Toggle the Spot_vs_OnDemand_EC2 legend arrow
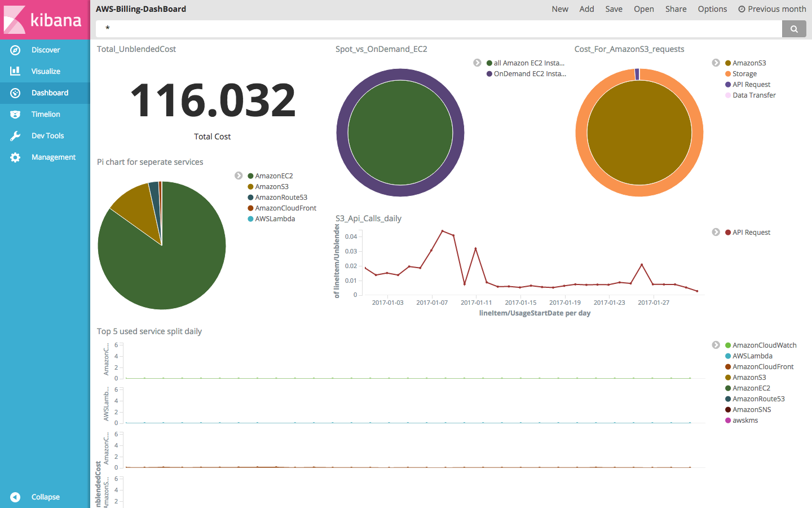 coord(477,63)
